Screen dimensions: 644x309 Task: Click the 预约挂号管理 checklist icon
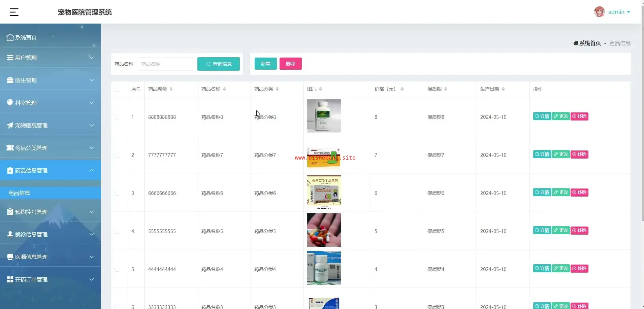click(x=10, y=212)
